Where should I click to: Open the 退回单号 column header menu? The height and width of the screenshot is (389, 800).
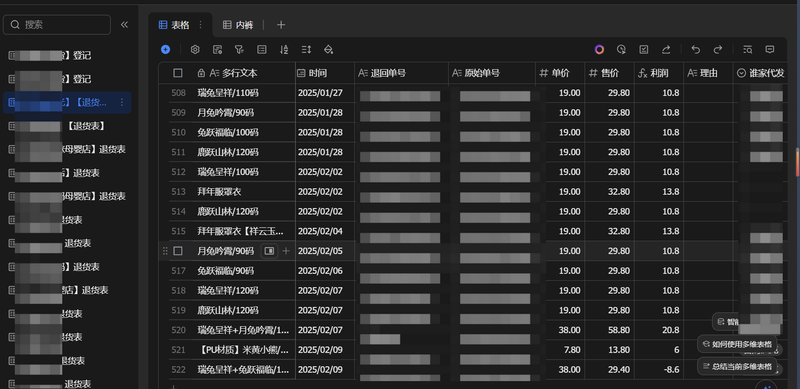[x=402, y=73]
